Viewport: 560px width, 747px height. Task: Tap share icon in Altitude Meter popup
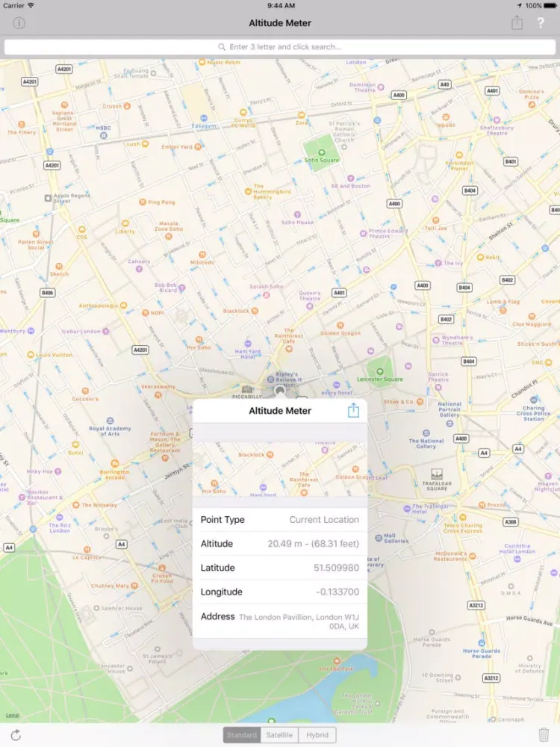click(x=353, y=410)
